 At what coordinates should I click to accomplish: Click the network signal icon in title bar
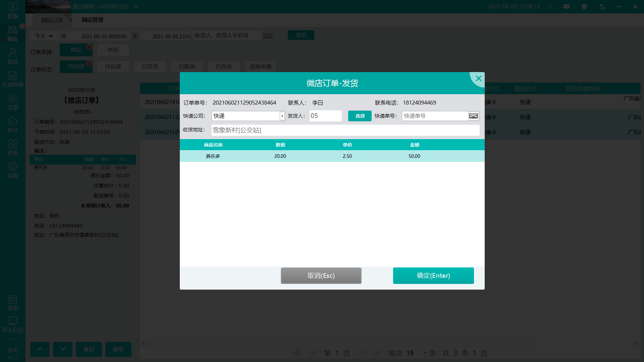click(x=551, y=7)
